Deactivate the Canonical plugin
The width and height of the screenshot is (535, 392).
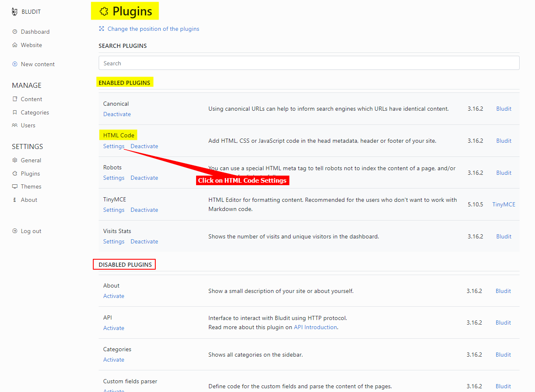(x=117, y=114)
